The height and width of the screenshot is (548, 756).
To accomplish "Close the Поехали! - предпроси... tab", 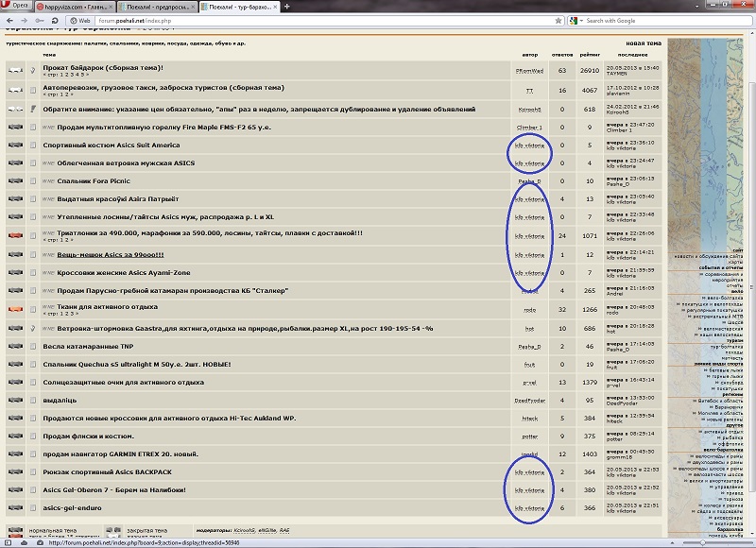I will pos(194,7).
